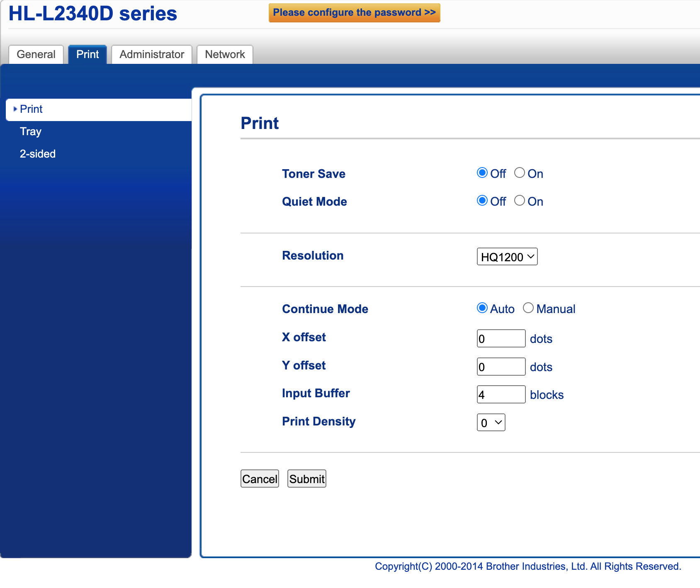The image size is (700, 588).
Task: Click the Resolution label
Action: point(313,255)
